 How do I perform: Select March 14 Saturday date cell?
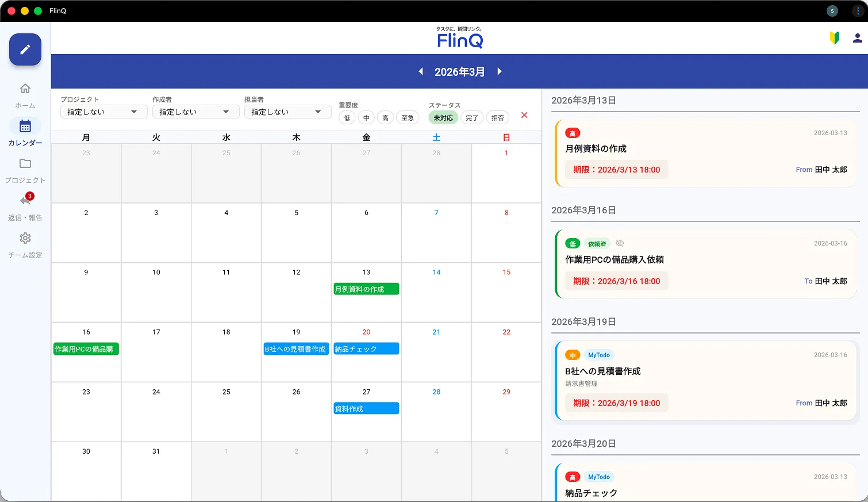pos(436,293)
